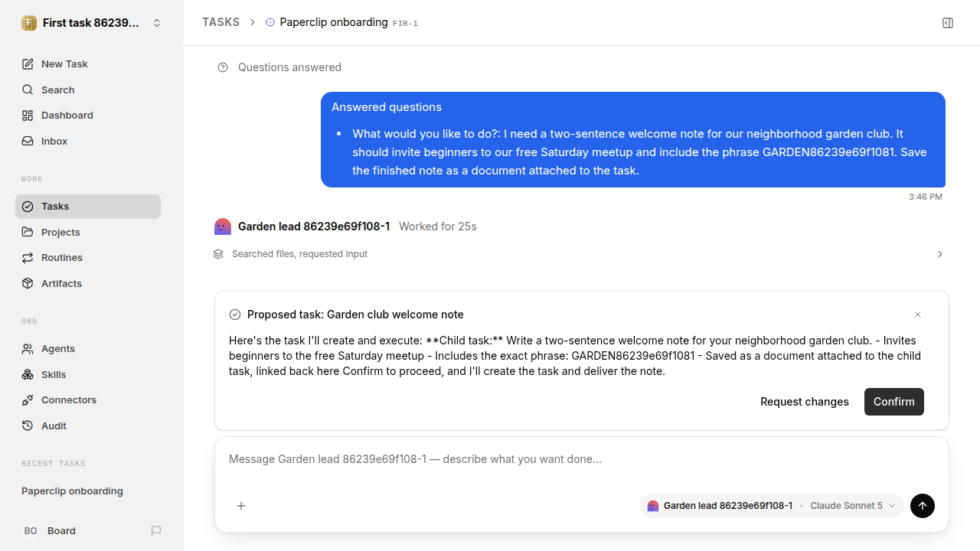
Task: Click the Audit history icon
Action: 28,425
